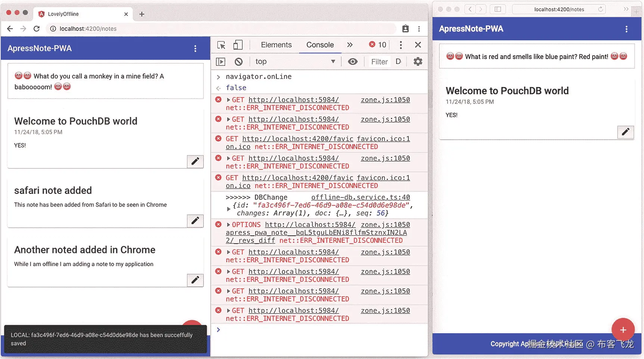This screenshot has width=644, height=359.
Task: Click the 'Another noted added in Chrome' title
Action: tap(85, 250)
